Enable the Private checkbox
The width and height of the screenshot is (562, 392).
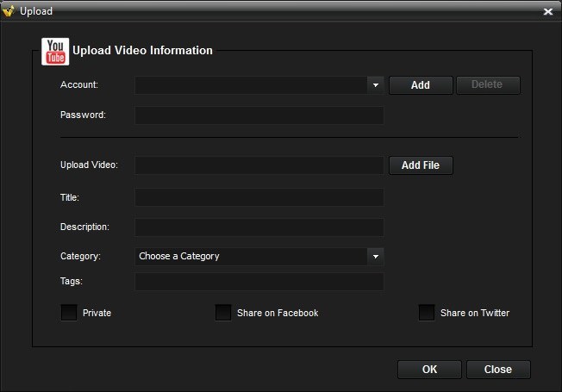(x=69, y=313)
